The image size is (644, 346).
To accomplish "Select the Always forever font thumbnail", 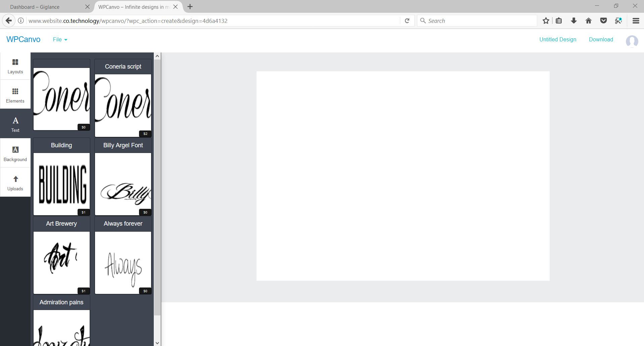I will point(123,263).
